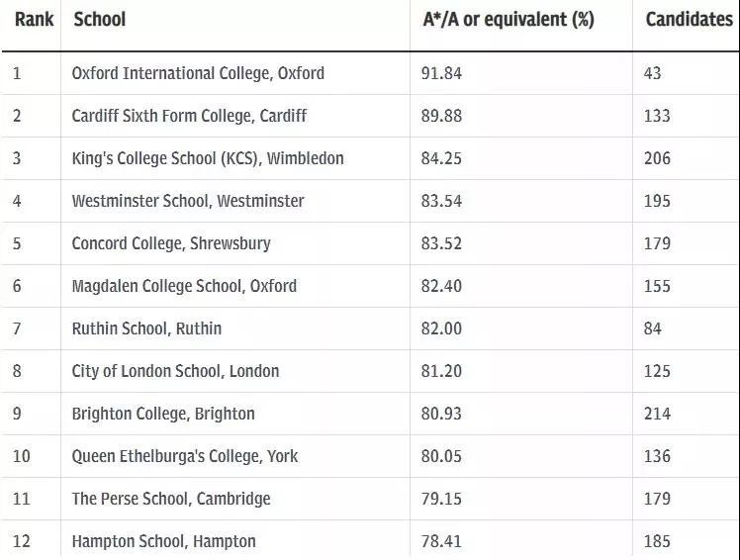Click the Rank column header
The image size is (740, 560).
click(x=34, y=20)
